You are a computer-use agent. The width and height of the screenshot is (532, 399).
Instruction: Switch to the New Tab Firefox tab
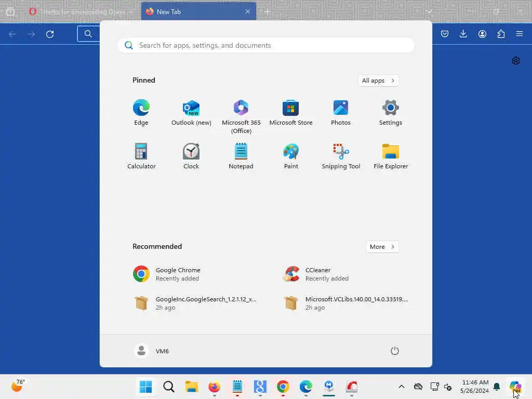coord(198,11)
